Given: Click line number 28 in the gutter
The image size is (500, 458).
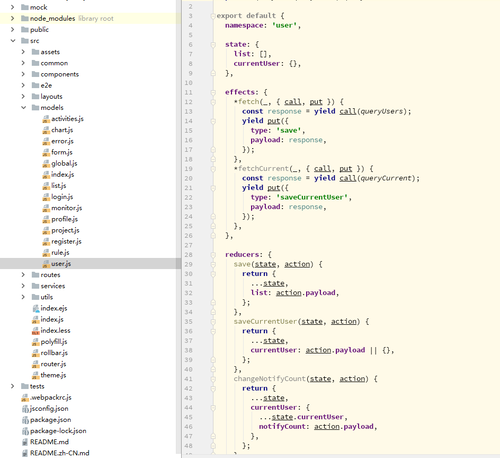Looking at the screenshot, I should 189,255.
